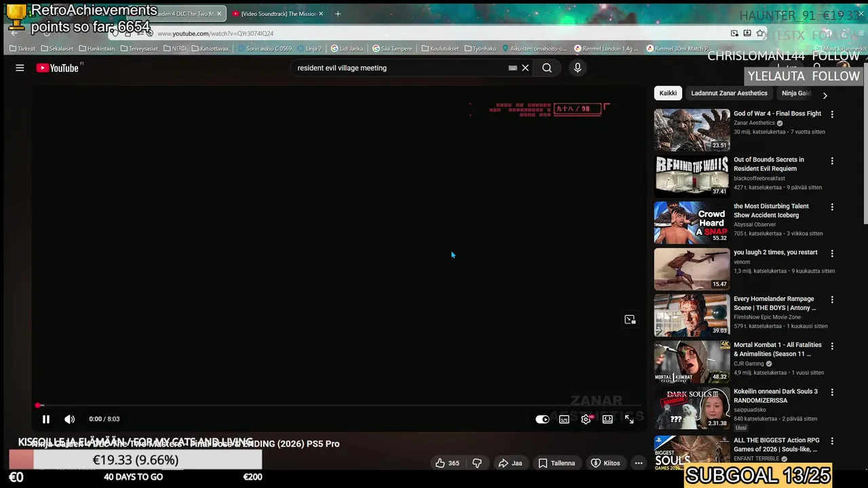
Task: Bookmark this page with the star icon
Action: coord(760,33)
